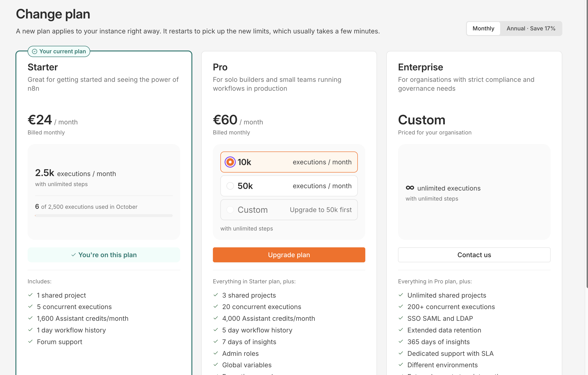Viewport: 588px width, 375px height.
Task: Click the Enterprise plan title
Action: coord(420,67)
